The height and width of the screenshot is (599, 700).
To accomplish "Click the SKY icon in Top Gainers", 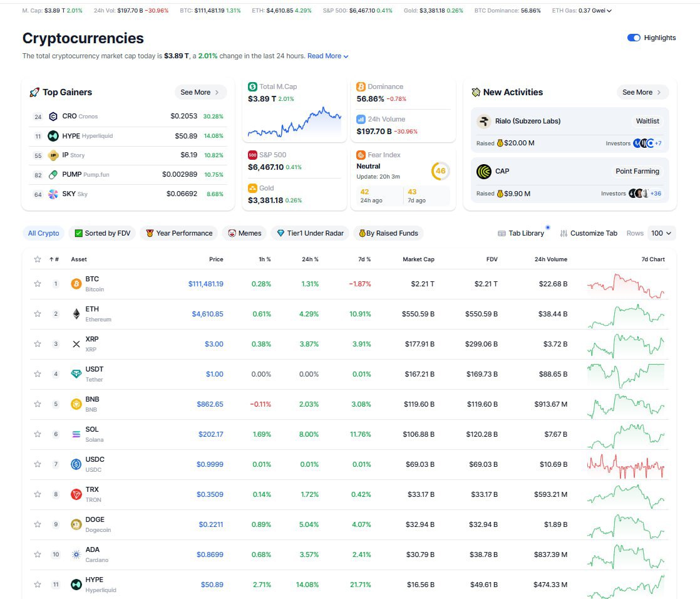I will [53, 194].
